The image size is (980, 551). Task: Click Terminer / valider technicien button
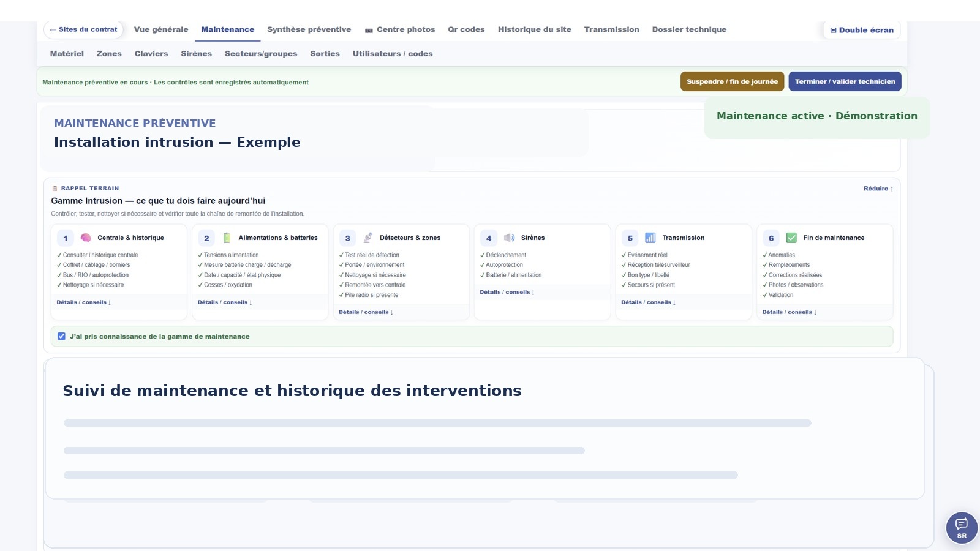click(x=845, y=81)
